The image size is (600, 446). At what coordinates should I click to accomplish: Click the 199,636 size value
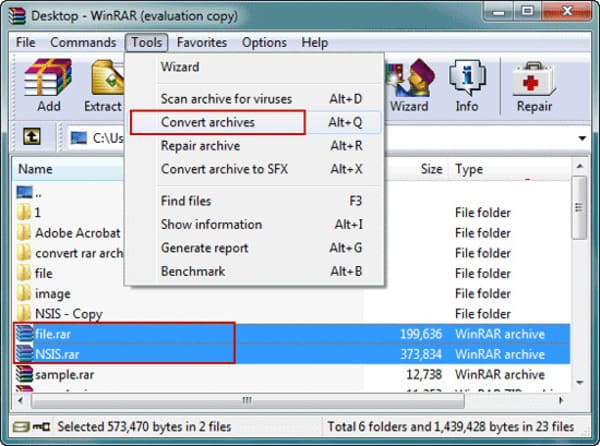(421, 334)
